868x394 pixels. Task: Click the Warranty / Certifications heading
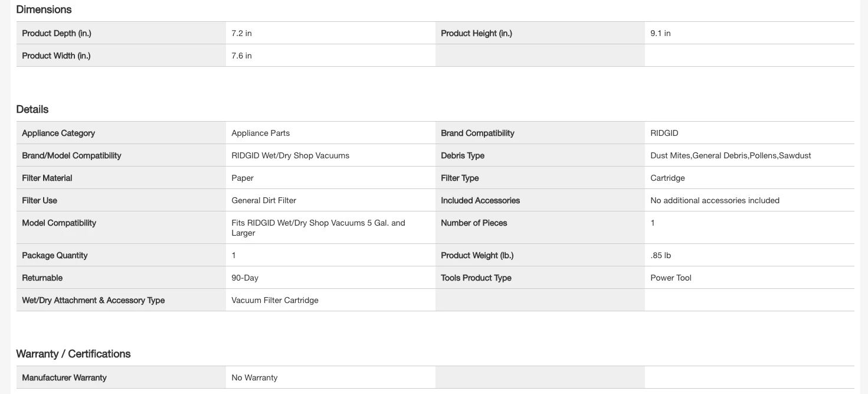pyautogui.click(x=73, y=354)
